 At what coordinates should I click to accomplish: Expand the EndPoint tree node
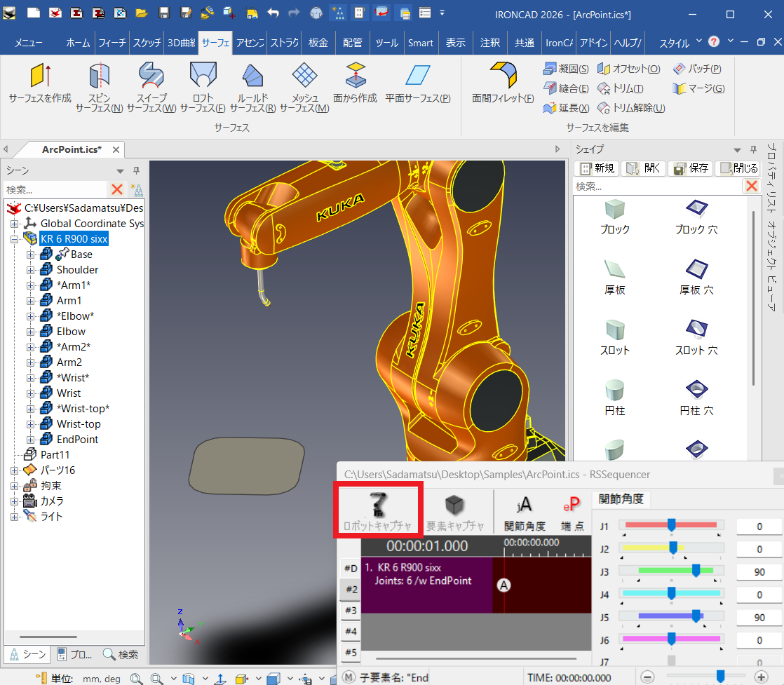coord(30,440)
